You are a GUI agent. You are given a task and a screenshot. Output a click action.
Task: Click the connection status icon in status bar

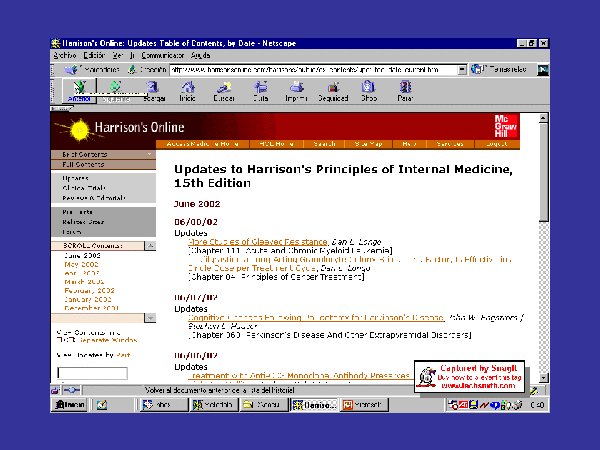[72, 390]
